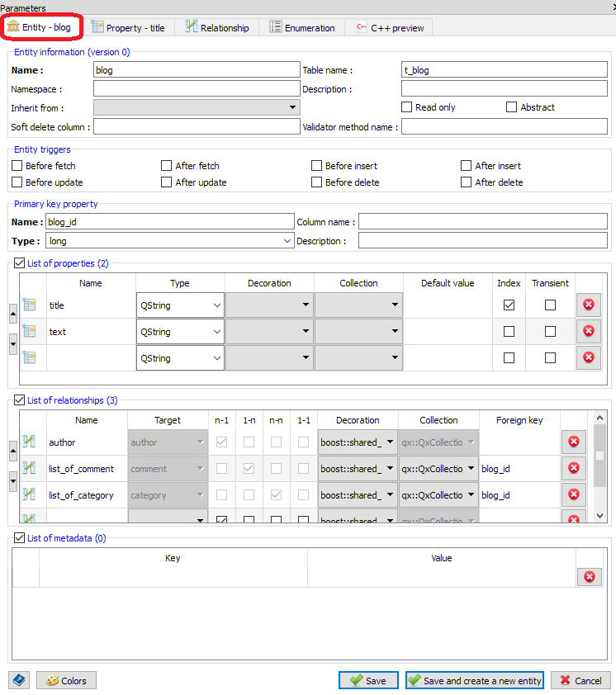Open the Inherit from dropdown

click(197, 107)
